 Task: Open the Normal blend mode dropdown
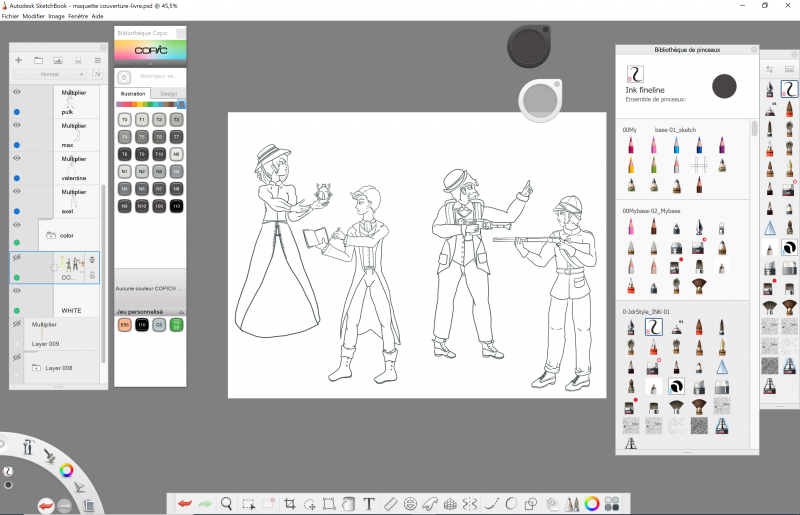(49, 74)
